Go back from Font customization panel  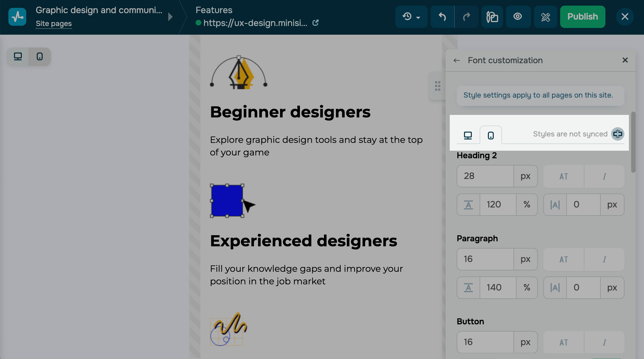click(457, 60)
